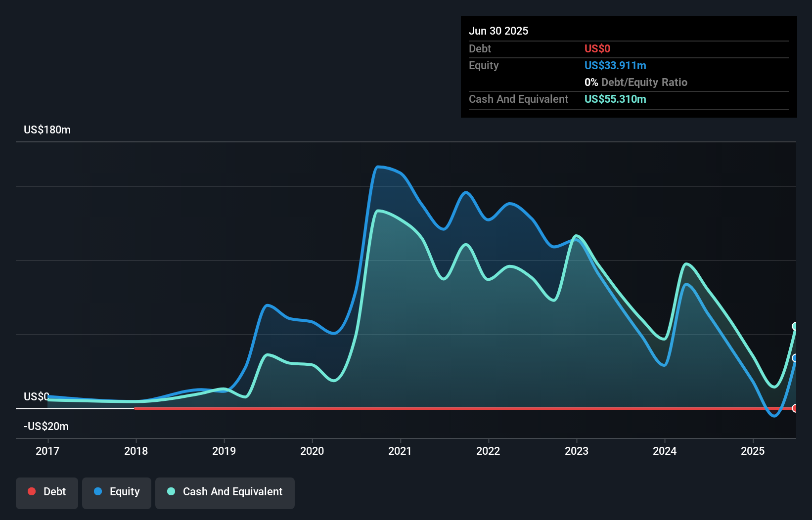
Task: Select the green cash endpoint marker on chart
Action: coord(795,326)
